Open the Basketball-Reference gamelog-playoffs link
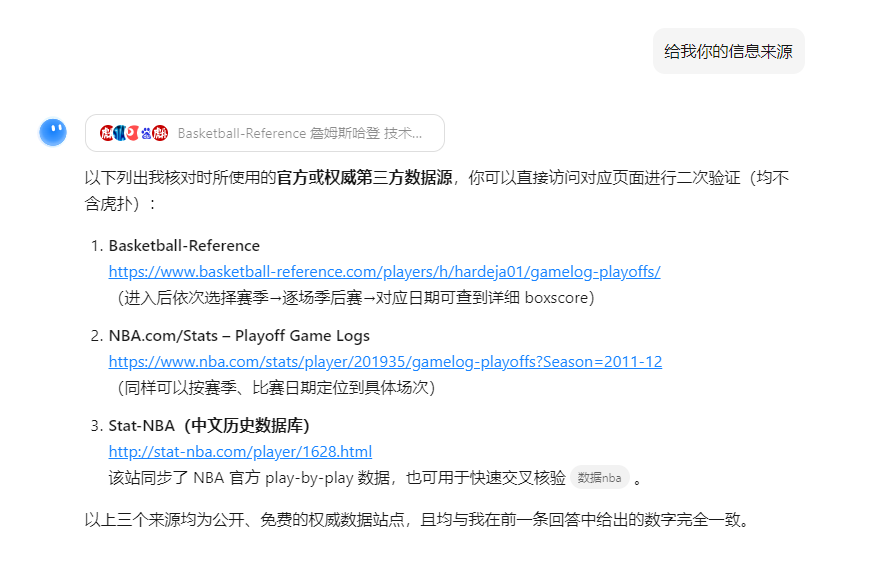The image size is (875, 578). click(384, 272)
